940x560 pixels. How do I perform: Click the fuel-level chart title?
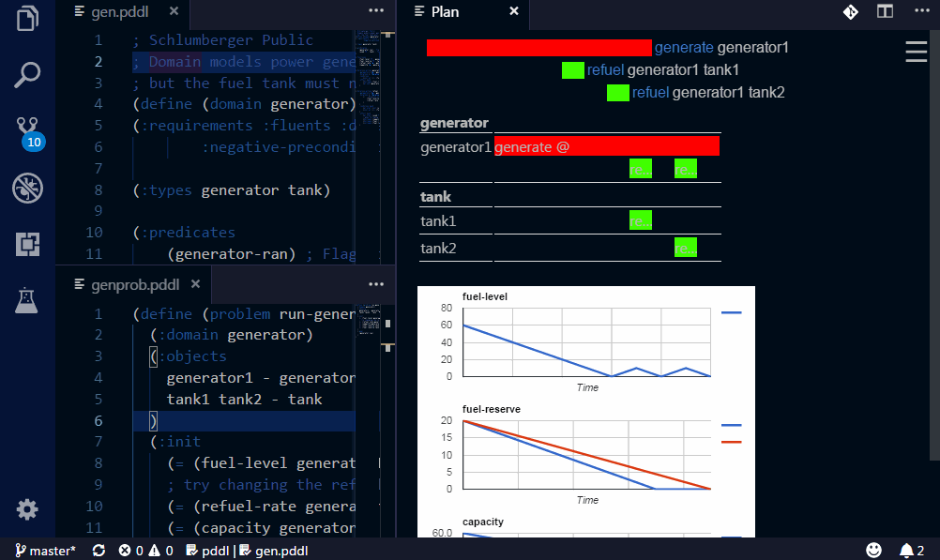[x=484, y=296]
